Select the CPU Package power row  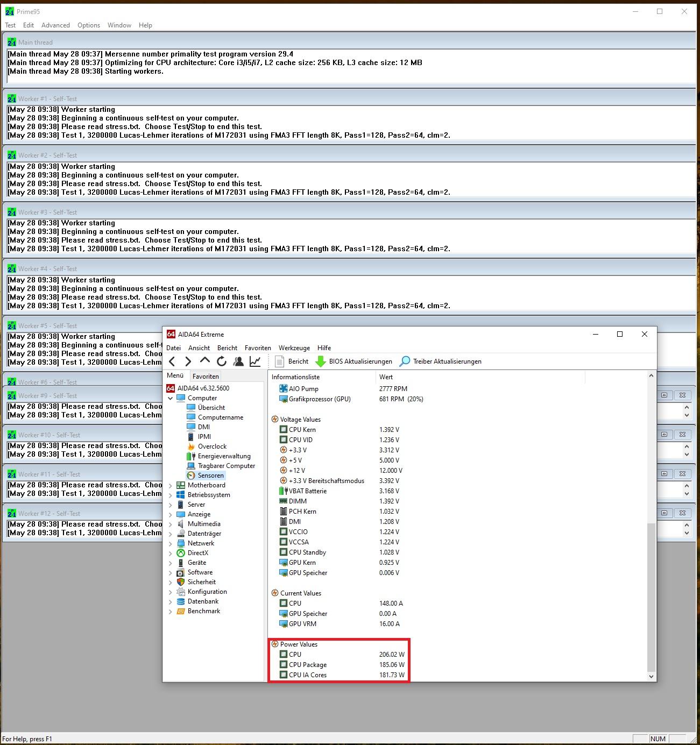[341, 665]
